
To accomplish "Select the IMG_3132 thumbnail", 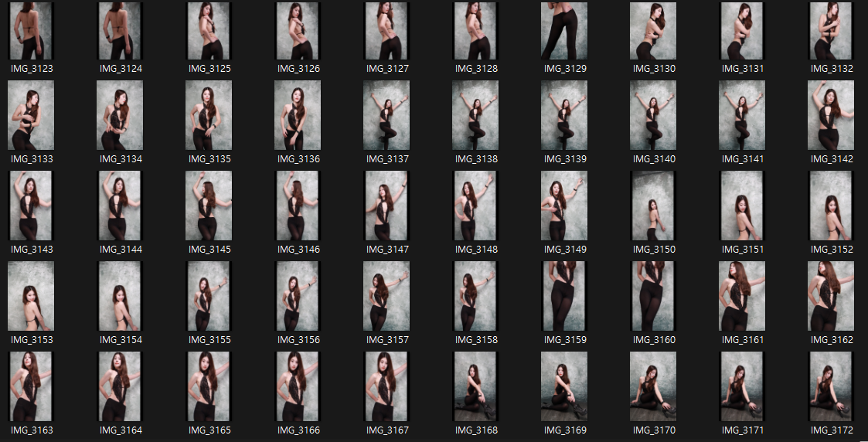I will click(831, 31).
